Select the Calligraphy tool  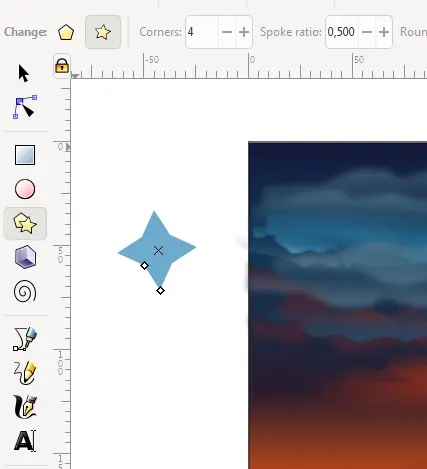[x=25, y=407]
